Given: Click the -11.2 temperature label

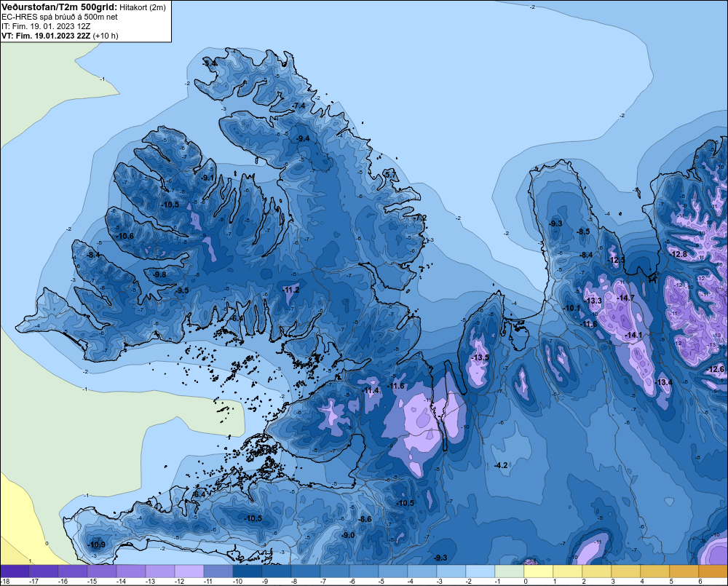Looking at the screenshot, I should (290, 290).
